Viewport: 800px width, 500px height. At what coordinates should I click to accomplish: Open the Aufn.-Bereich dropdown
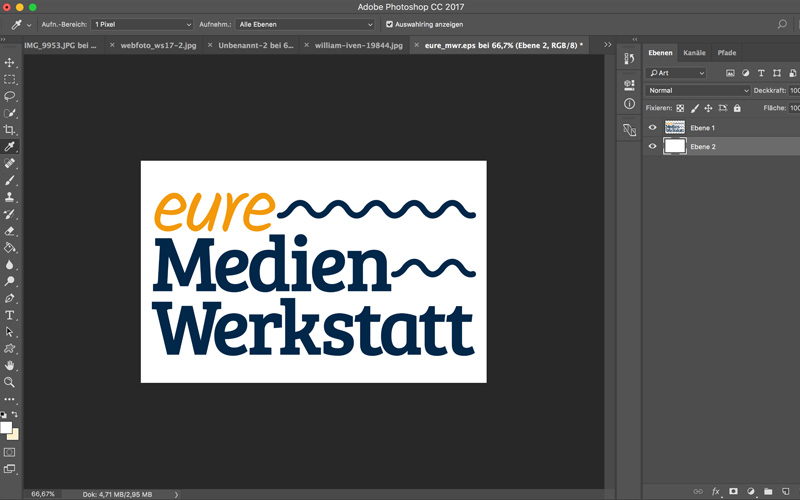pyautogui.click(x=142, y=24)
